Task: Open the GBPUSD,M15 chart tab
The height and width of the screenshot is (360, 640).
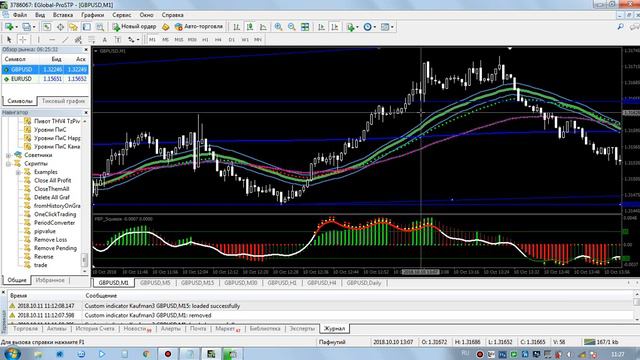Action: [x=197, y=282]
